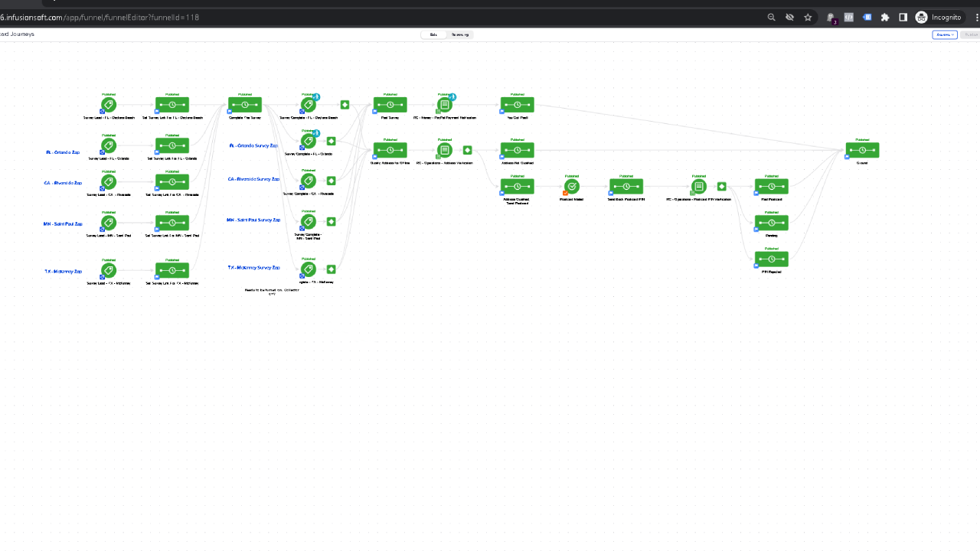Select the PIN Rejected sequence node
This screenshot has height=551, width=980.
click(771, 259)
